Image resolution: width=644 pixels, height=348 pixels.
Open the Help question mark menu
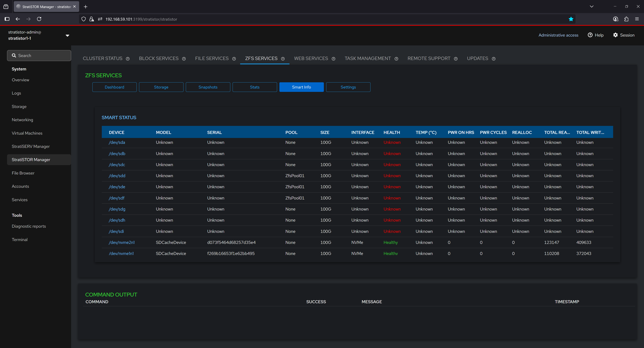point(596,35)
